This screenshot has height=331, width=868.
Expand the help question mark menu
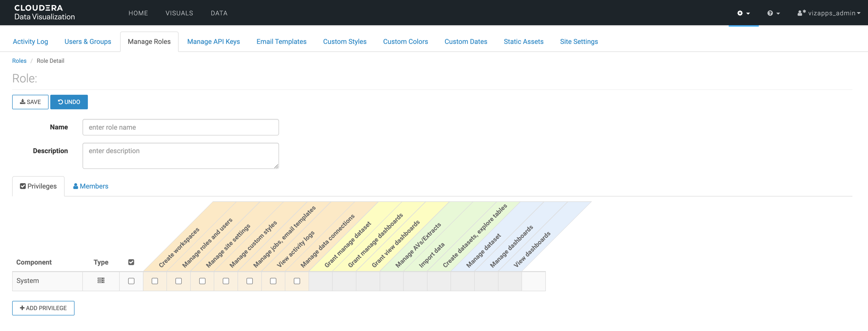pyautogui.click(x=773, y=13)
